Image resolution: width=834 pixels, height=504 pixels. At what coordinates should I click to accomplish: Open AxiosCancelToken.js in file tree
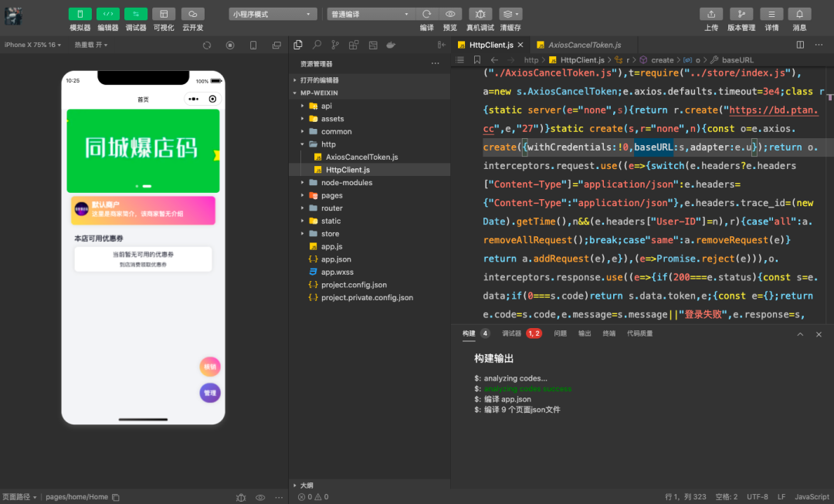(x=370, y=157)
